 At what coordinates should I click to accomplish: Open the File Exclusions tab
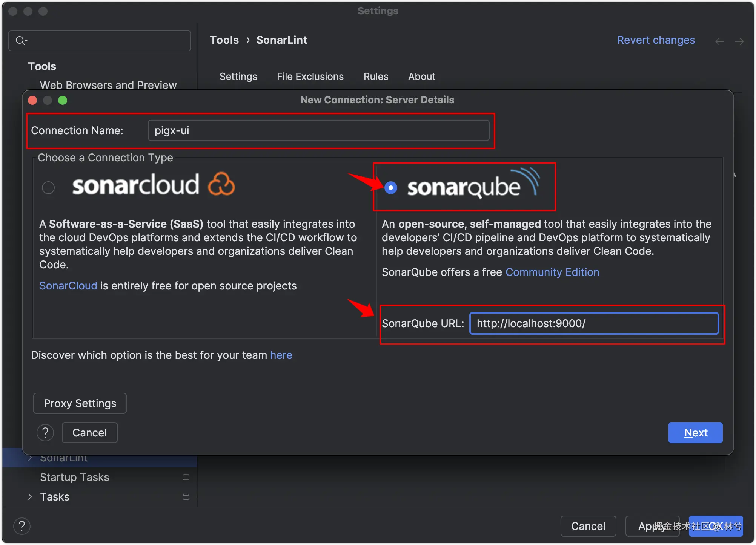310,77
